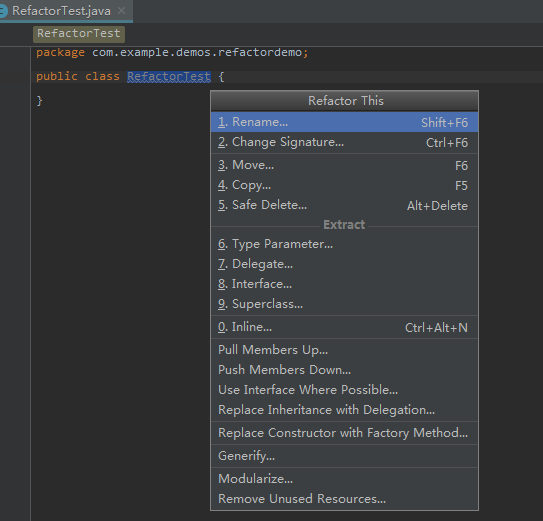Choose Remove Unused Resources

tap(344, 499)
